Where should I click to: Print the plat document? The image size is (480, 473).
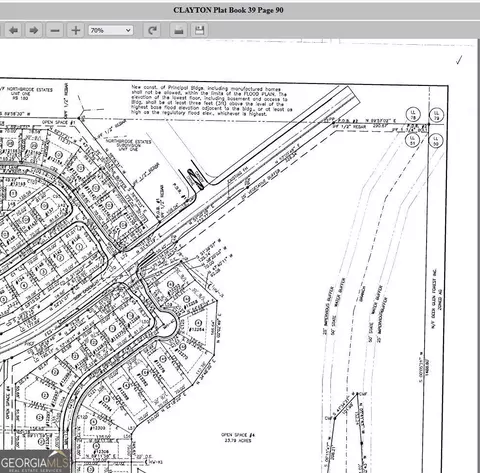(x=179, y=30)
